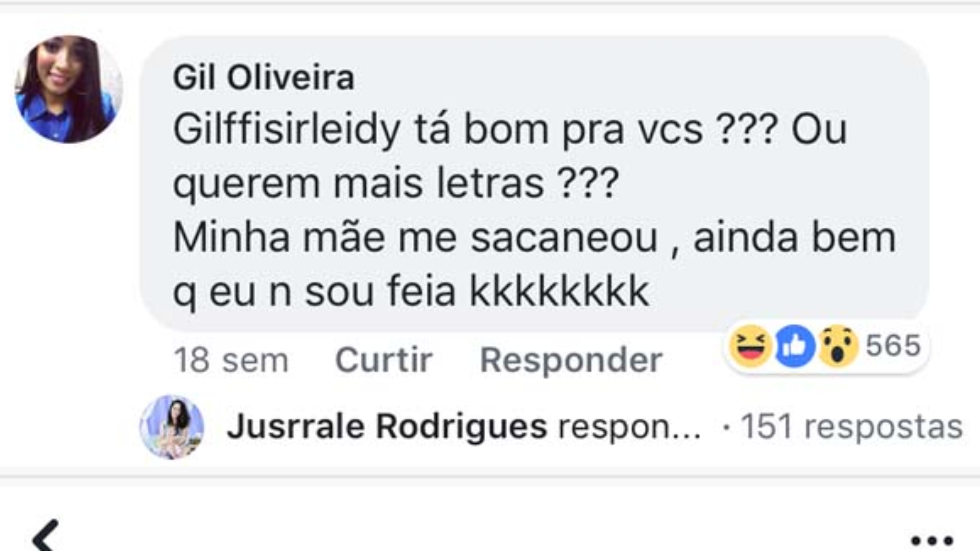Expand the 151 respostas thread
This screenshot has width=980, height=551.
(x=851, y=427)
